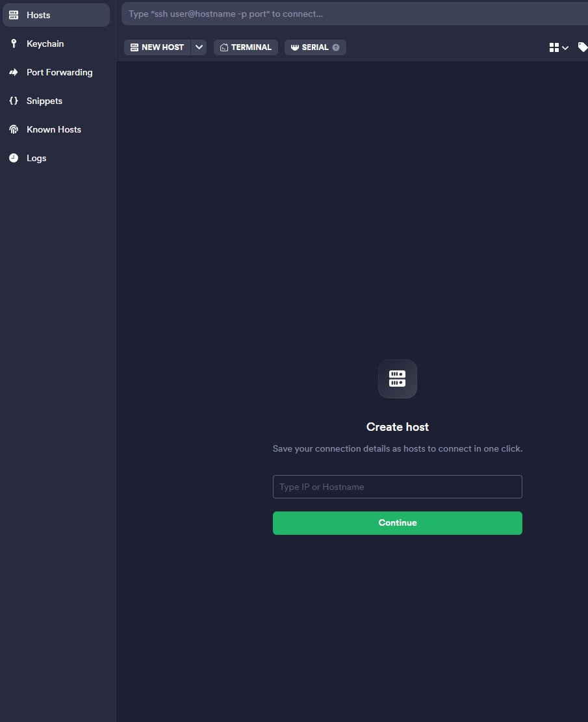Click the Hosts server icon in sidebar
The width and height of the screenshot is (588, 722).
(14, 15)
